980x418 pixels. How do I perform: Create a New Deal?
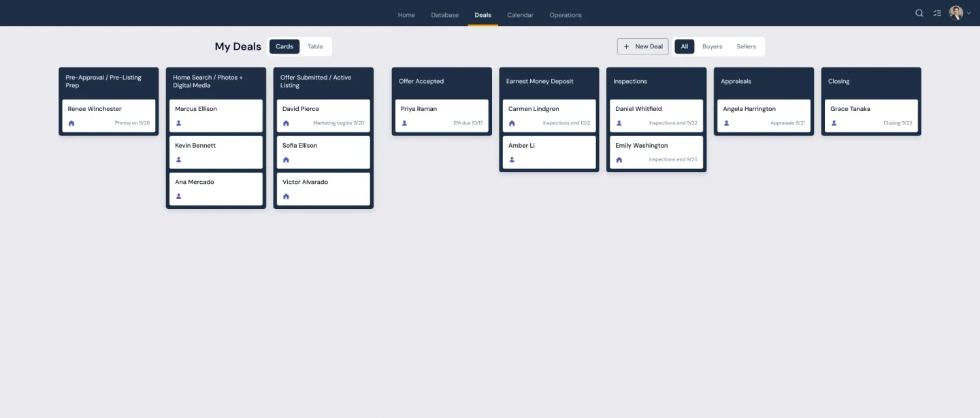click(643, 46)
